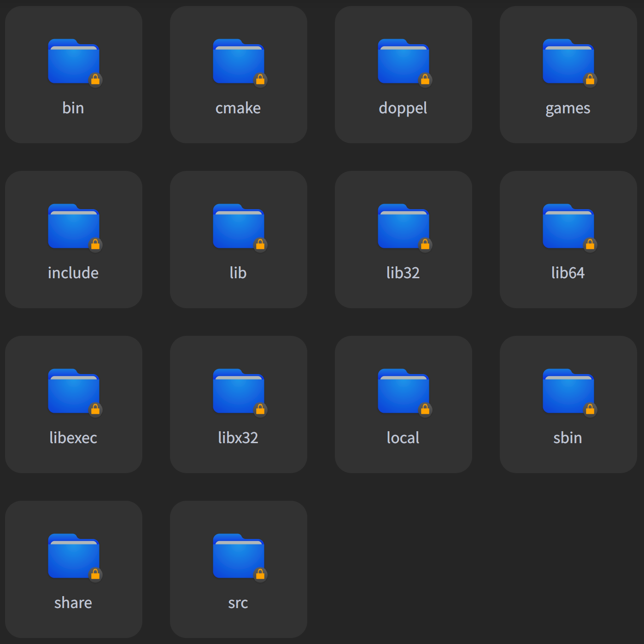Click the "share" folder name
Screen dimensions: 644x644
[73, 603]
